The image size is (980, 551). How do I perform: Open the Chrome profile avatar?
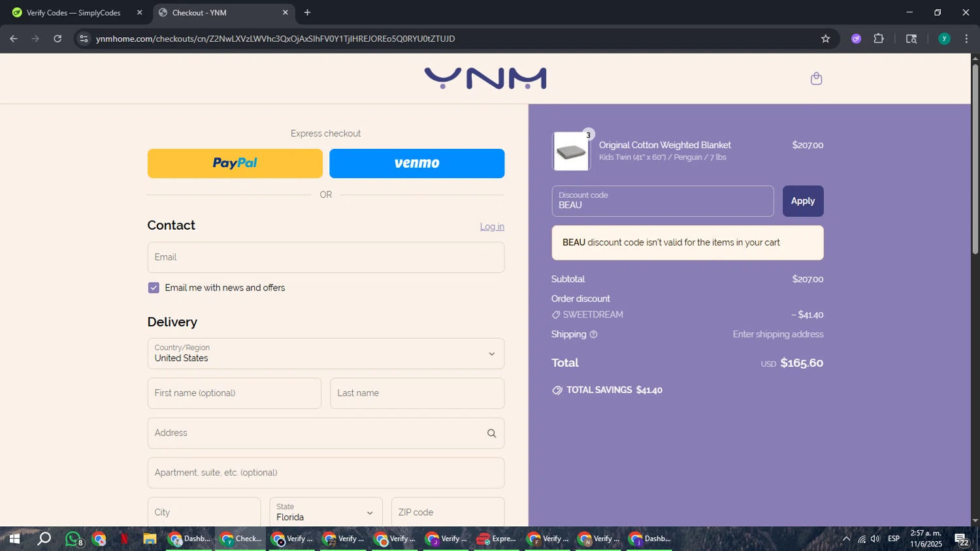point(944,39)
